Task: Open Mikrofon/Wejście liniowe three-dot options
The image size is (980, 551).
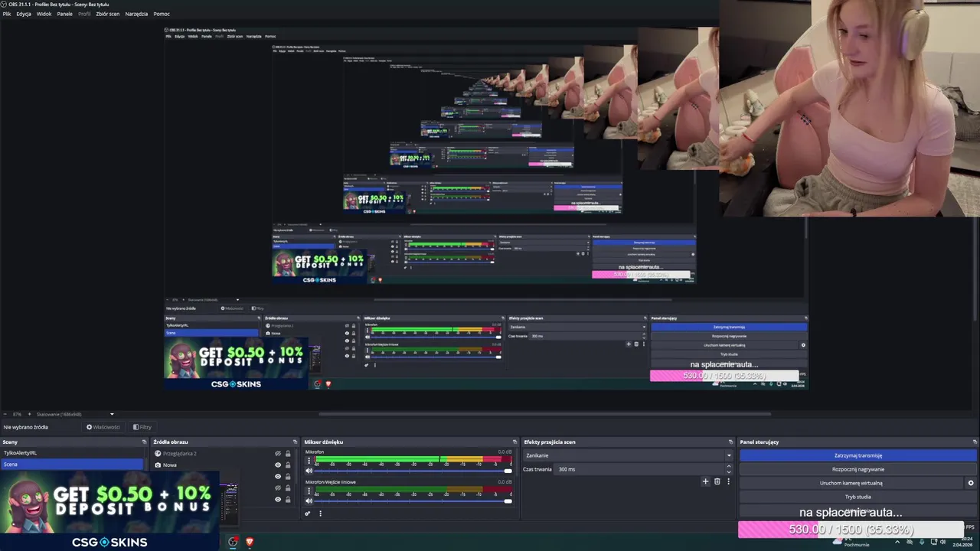Action: pos(309,491)
